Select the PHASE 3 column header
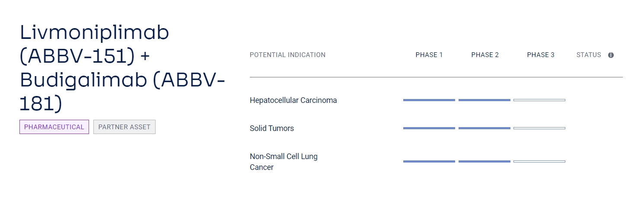 pos(541,55)
